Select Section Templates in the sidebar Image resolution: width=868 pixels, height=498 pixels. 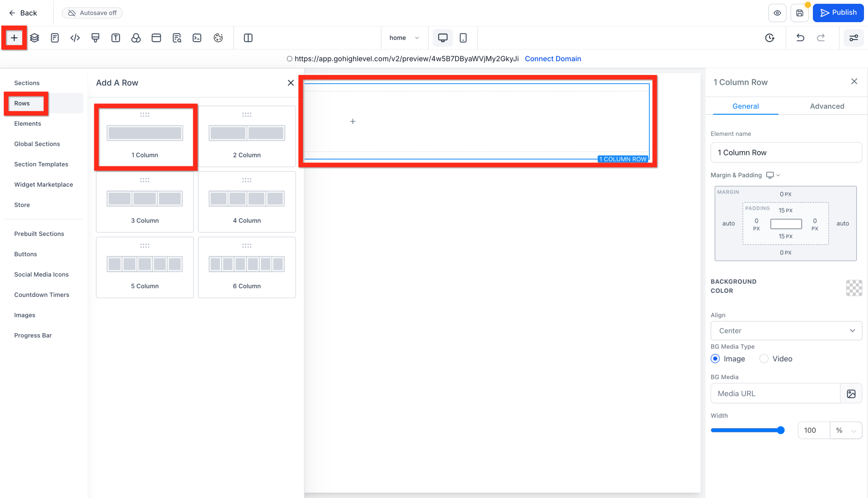41,164
